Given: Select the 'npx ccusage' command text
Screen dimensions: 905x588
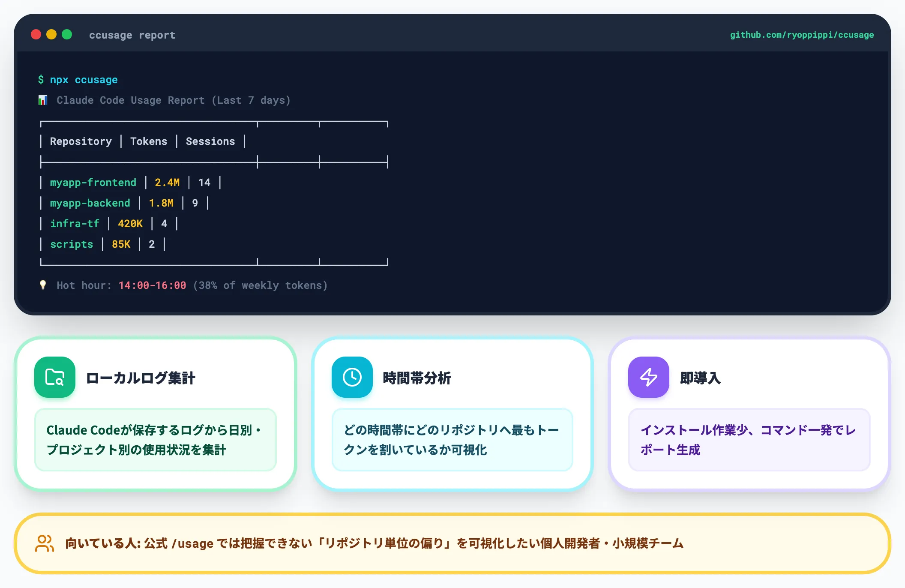Looking at the screenshot, I should tap(84, 80).
